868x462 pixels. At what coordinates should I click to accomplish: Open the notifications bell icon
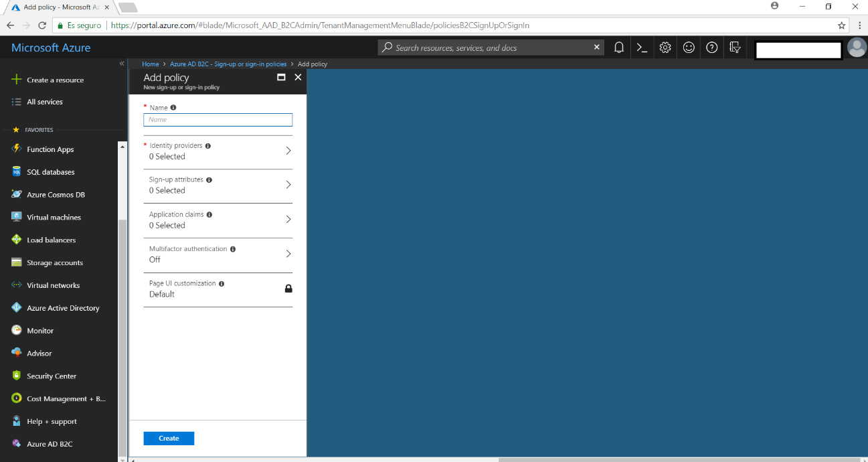pyautogui.click(x=619, y=48)
